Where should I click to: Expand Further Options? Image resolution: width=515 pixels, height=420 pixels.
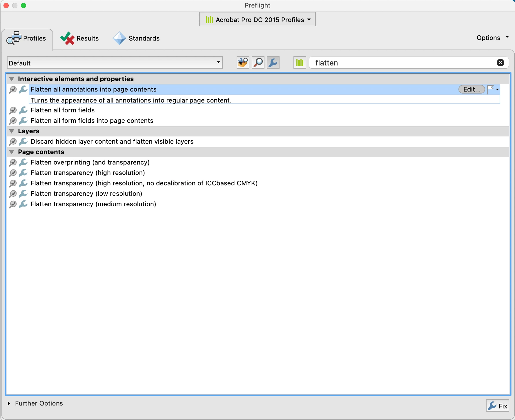tap(9, 403)
